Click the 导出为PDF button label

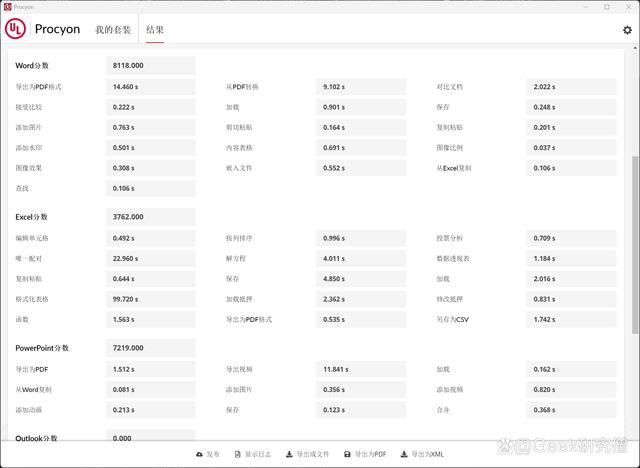(370, 454)
